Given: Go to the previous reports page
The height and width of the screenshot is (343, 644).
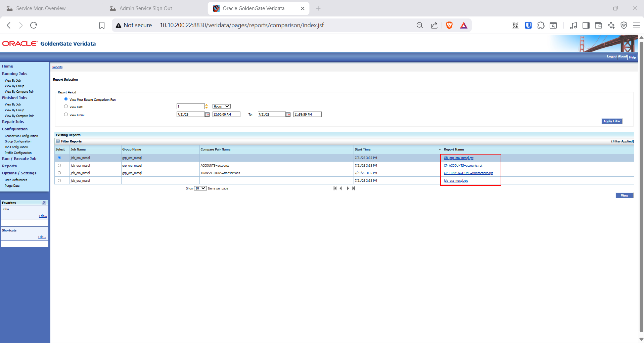Looking at the screenshot, I should 341,188.
